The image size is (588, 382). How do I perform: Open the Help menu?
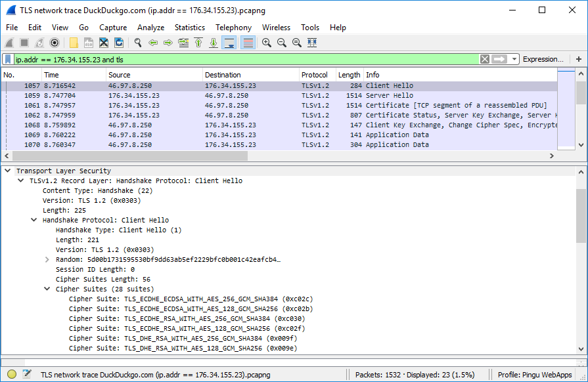tap(338, 28)
